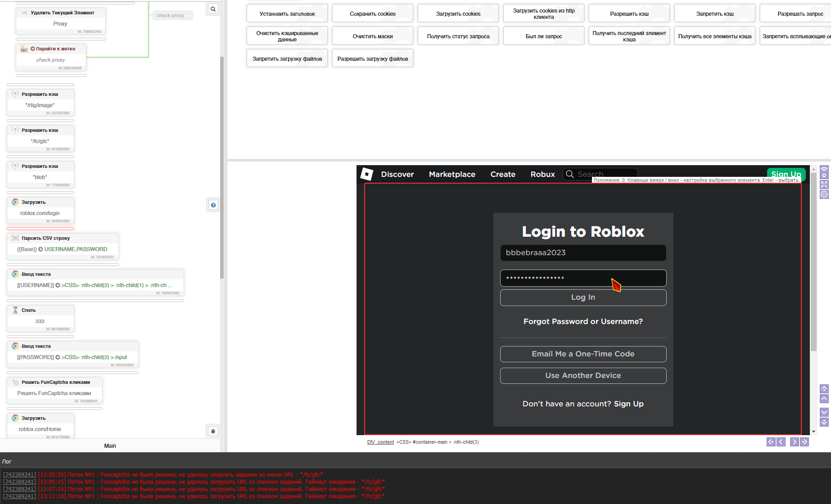
Task: Click the topmost connection icon on right panel
Action: [824, 173]
